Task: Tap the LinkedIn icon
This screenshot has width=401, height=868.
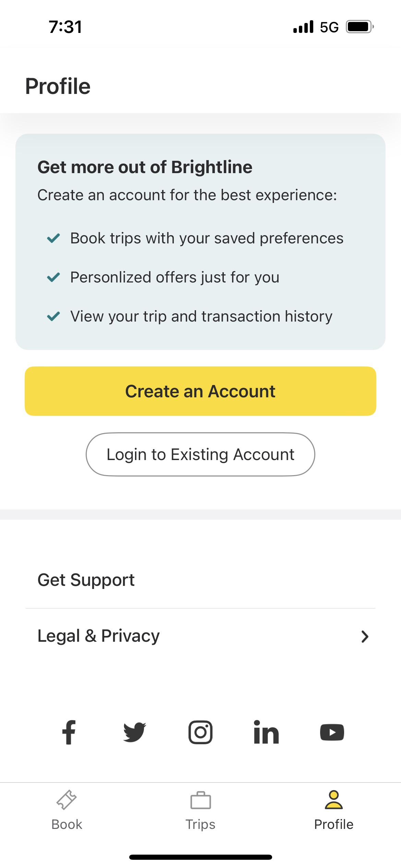Action: [x=266, y=732]
